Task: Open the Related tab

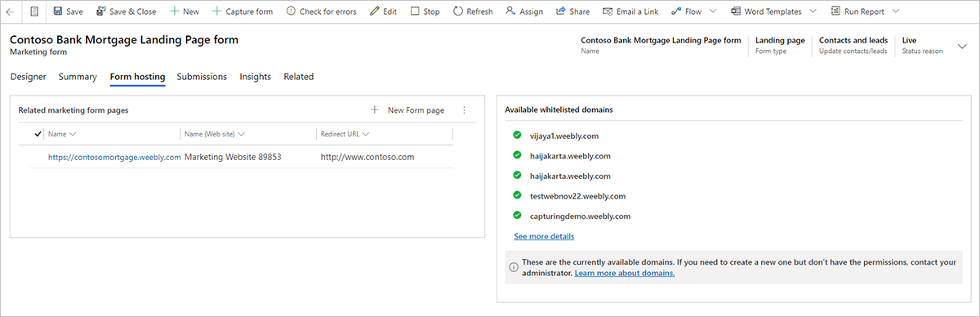Action: (x=298, y=77)
